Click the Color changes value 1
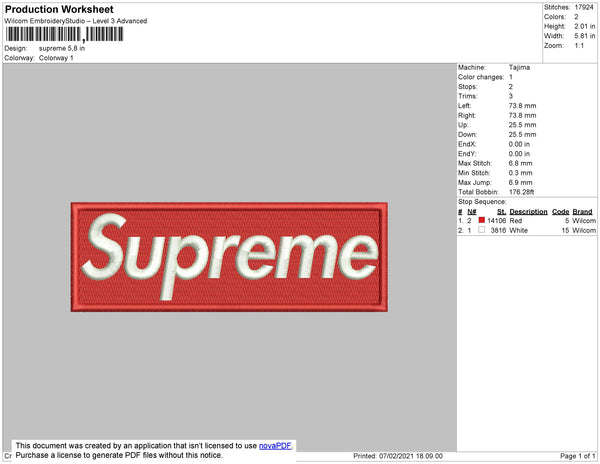 coord(510,77)
